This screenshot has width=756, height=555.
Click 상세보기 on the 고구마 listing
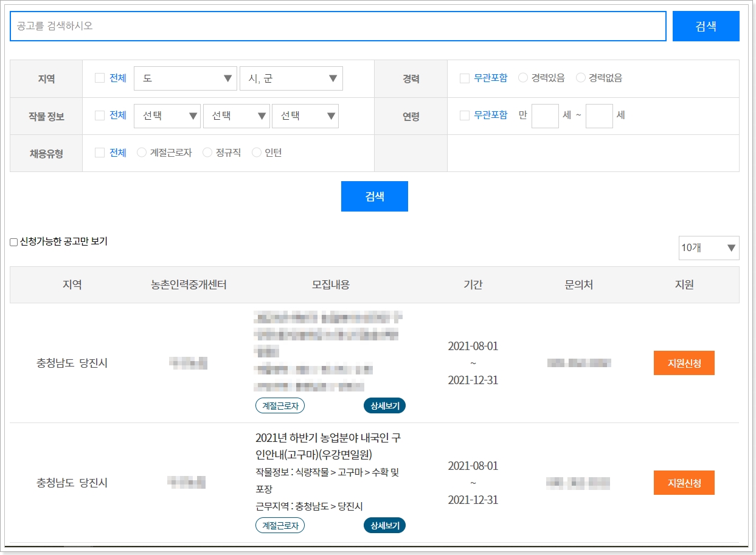384,525
